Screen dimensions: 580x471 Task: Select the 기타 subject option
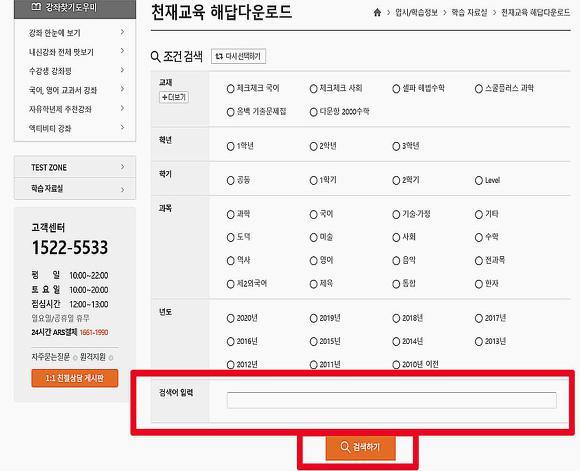click(479, 214)
